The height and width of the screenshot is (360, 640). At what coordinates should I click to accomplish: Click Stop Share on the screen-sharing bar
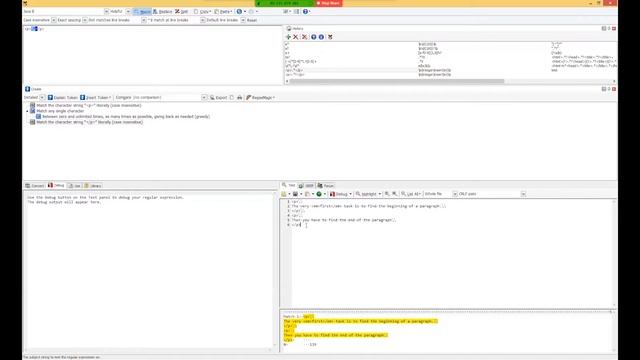click(x=329, y=3)
